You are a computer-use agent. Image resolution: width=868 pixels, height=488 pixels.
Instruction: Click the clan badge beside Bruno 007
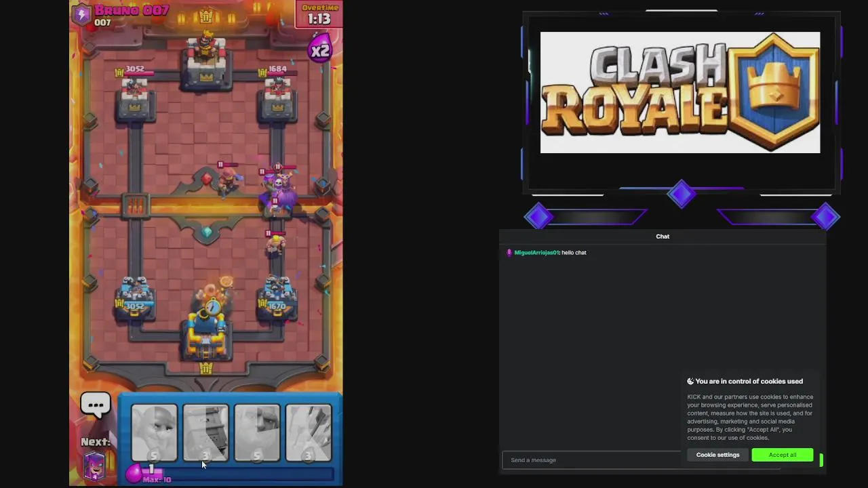[82, 14]
